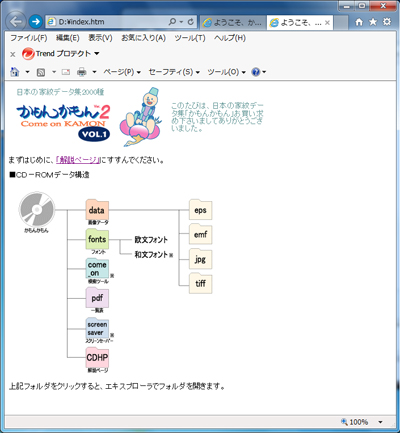This screenshot has height=433, width=400.
Task: Open the ファイル(F) menu
Action: (29, 38)
